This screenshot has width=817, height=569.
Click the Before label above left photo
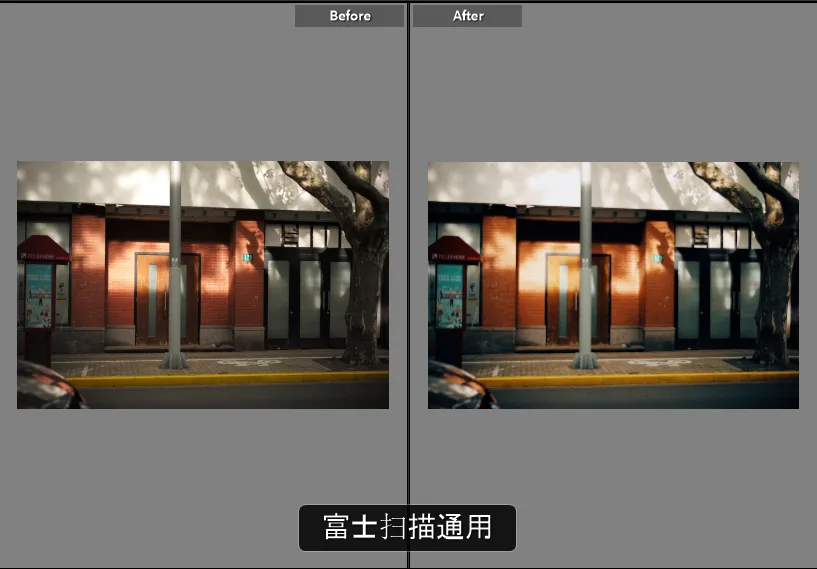pos(349,16)
